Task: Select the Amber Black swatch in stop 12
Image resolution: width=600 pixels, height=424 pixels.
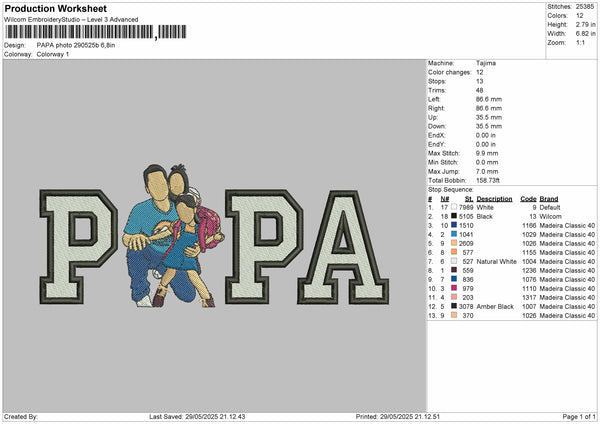Action: click(452, 306)
